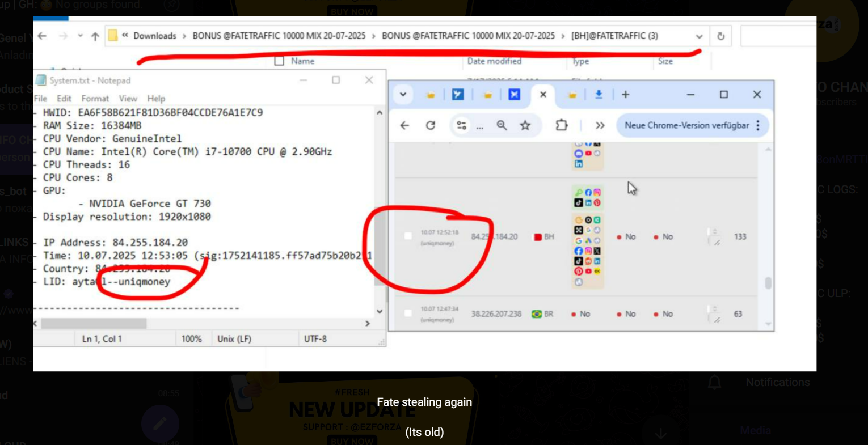Open Chrome extensions puzzle icon

pyautogui.click(x=561, y=125)
